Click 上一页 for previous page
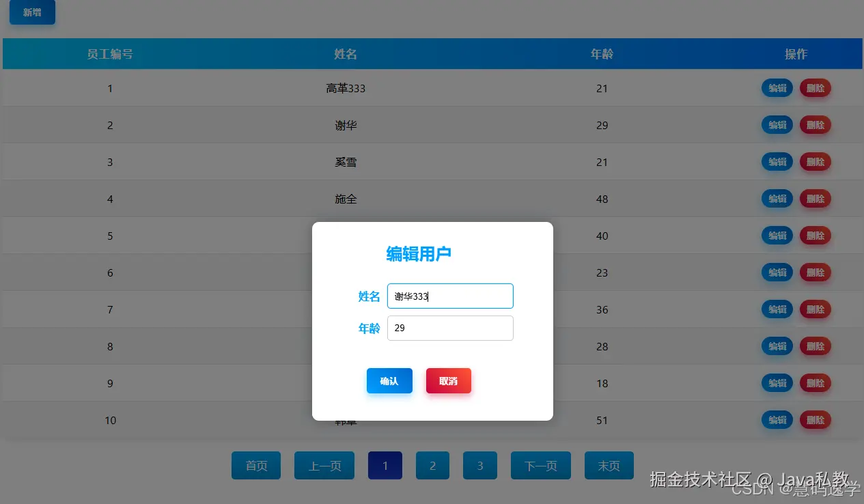This screenshot has width=864, height=504. tap(324, 465)
